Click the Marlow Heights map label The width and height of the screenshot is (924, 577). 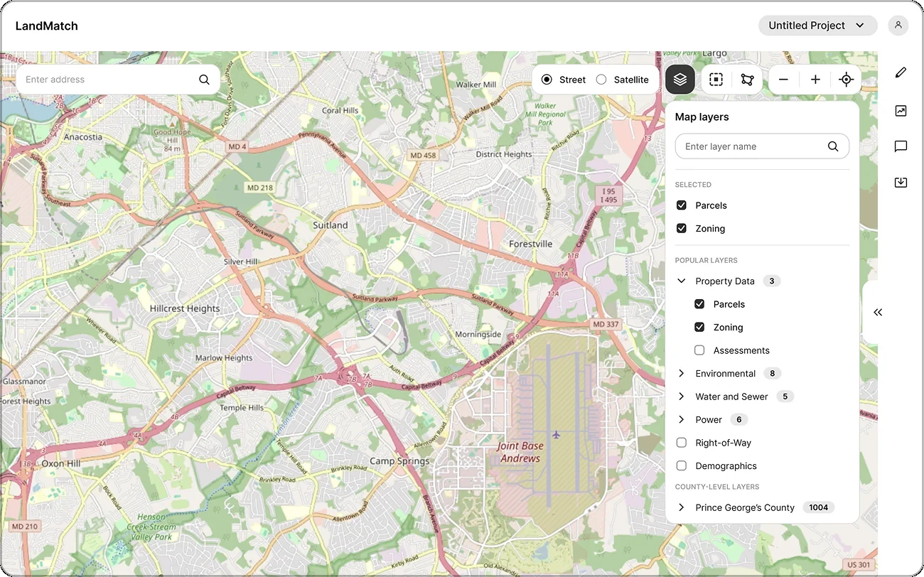(x=224, y=358)
